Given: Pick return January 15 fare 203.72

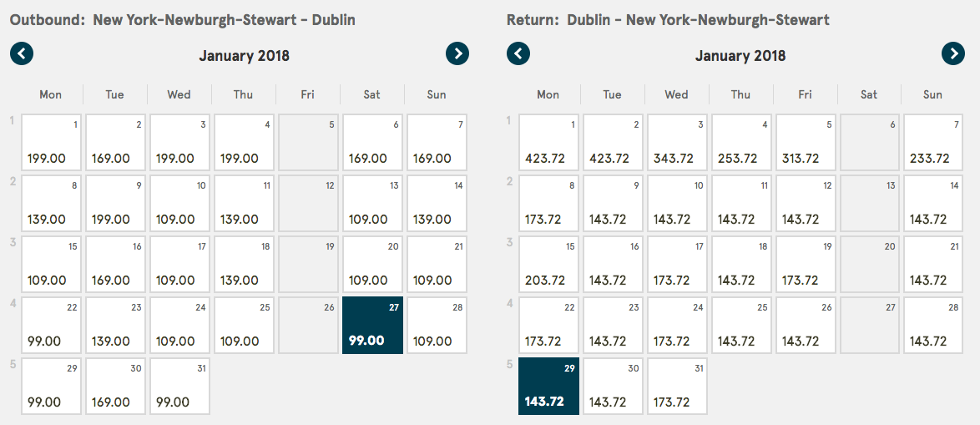Looking at the screenshot, I should point(548,266).
